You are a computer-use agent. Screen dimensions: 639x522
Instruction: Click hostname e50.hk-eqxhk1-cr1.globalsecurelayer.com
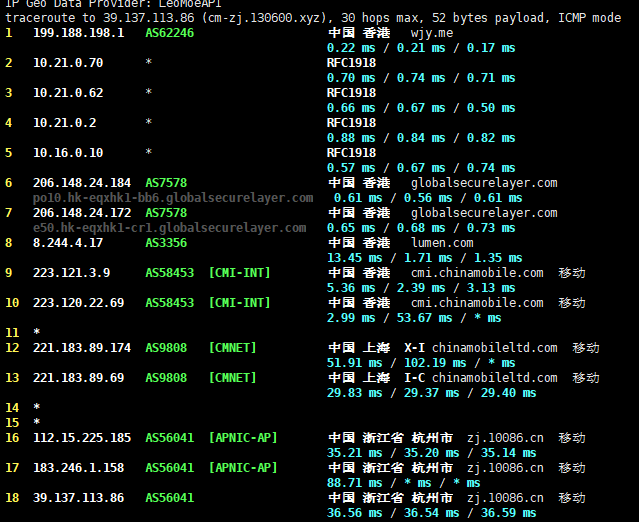tap(170, 228)
